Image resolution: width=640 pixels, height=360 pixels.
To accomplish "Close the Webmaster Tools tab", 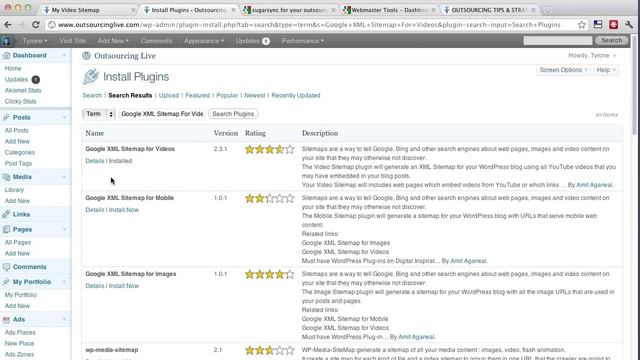I will pyautogui.click(x=433, y=10).
